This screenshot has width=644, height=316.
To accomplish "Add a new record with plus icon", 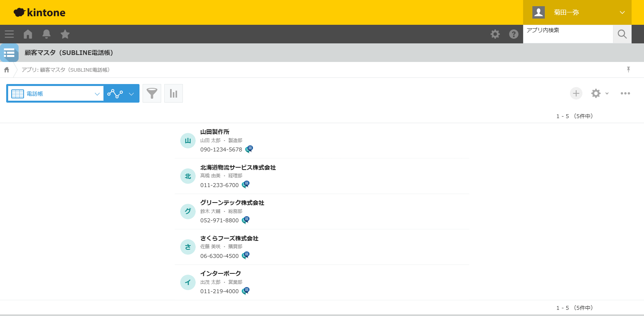I will 576,93.
